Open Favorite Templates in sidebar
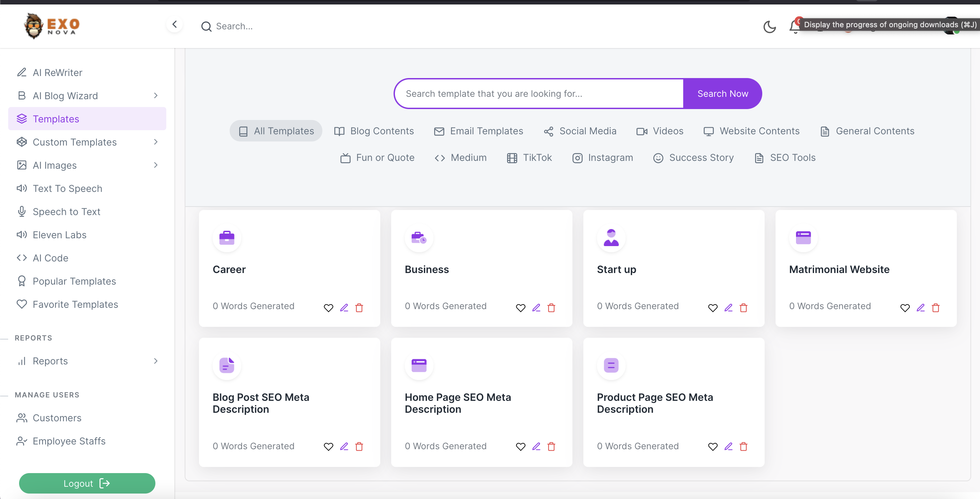Image resolution: width=980 pixels, height=499 pixels. (75, 304)
